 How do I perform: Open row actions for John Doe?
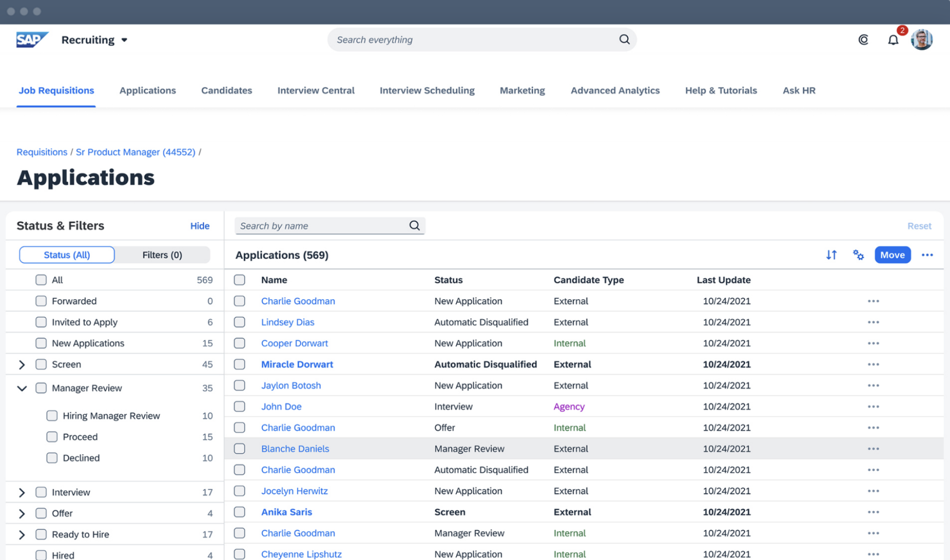[873, 406]
